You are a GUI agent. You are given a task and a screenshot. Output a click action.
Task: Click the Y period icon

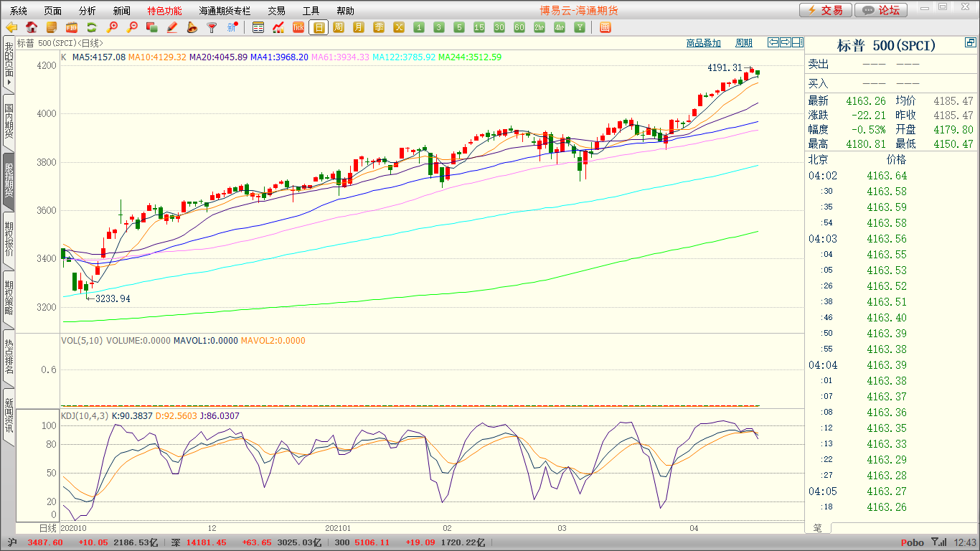(x=580, y=27)
